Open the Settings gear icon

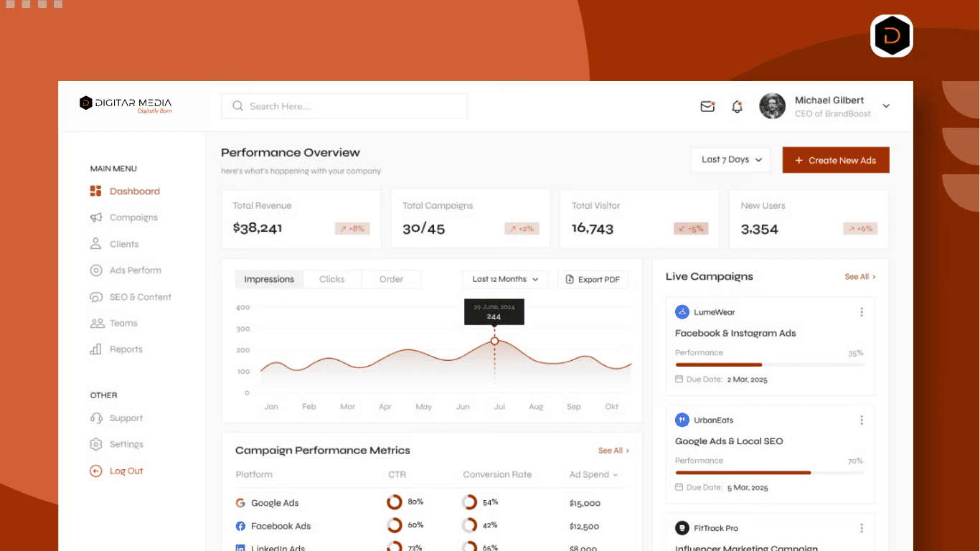(95, 444)
